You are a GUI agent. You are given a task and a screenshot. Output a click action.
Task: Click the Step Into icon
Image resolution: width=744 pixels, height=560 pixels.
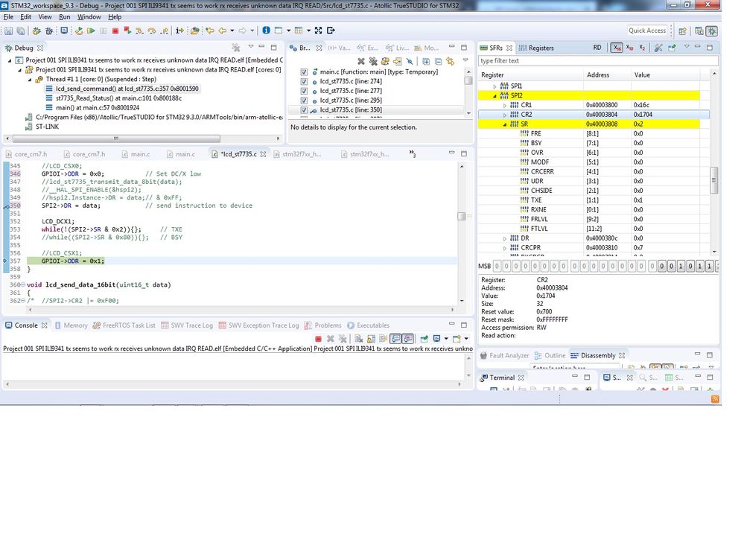[x=139, y=31]
